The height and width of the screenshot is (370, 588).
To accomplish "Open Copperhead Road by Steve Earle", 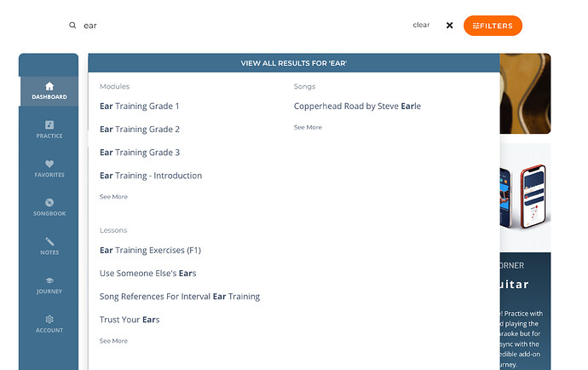I will click(x=357, y=107).
